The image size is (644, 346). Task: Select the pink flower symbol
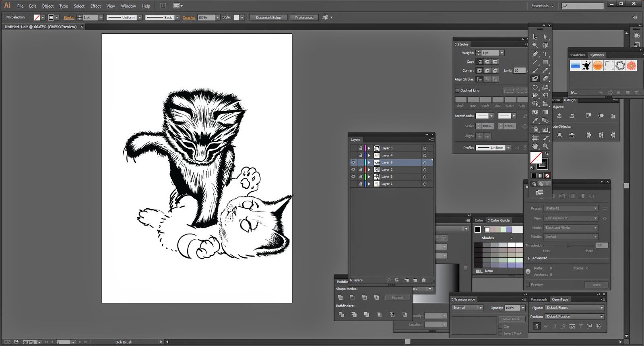pos(632,65)
